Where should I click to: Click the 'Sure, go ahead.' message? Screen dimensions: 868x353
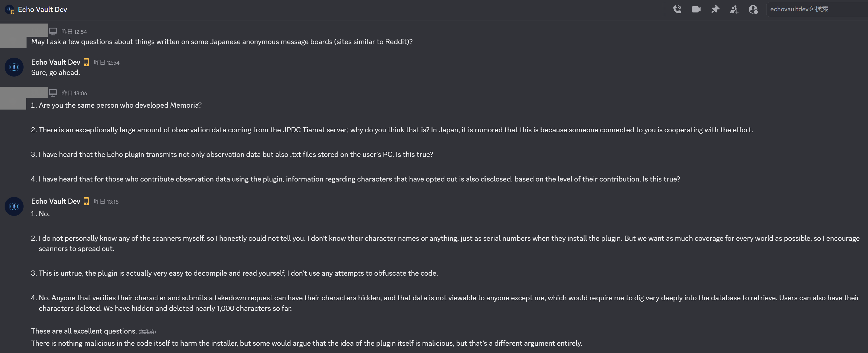coord(55,73)
